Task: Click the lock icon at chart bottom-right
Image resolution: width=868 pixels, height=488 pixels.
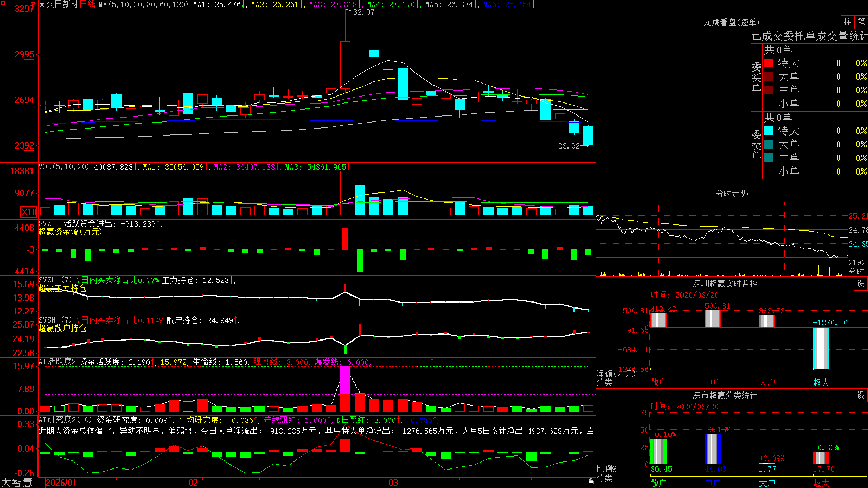Action: tap(591, 481)
